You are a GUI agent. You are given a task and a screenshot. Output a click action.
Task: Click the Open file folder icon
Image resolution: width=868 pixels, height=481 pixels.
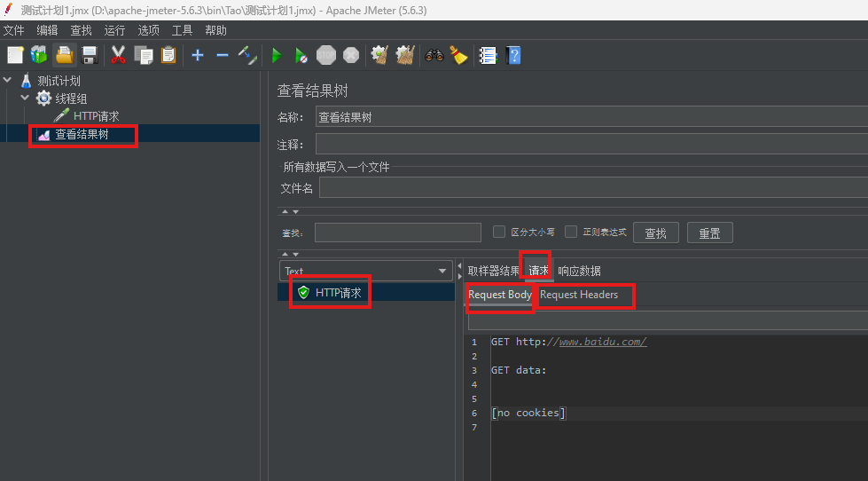[65, 55]
